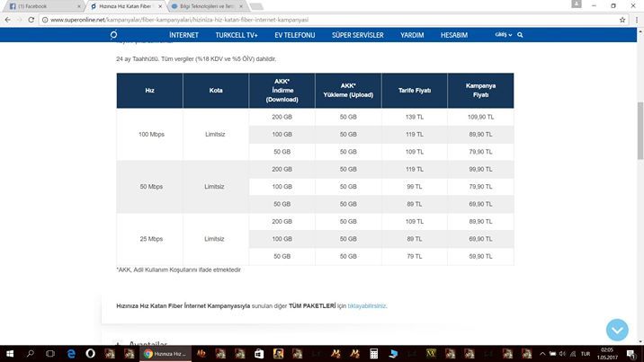Open the Windows Start menu
The height and width of the screenshot is (362, 644).
[x=10, y=353]
